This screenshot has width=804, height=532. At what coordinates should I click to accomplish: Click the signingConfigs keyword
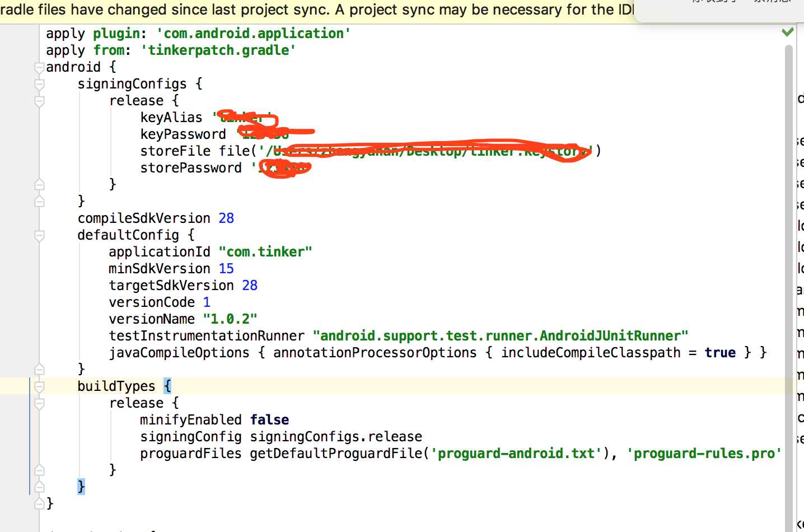[x=132, y=84]
